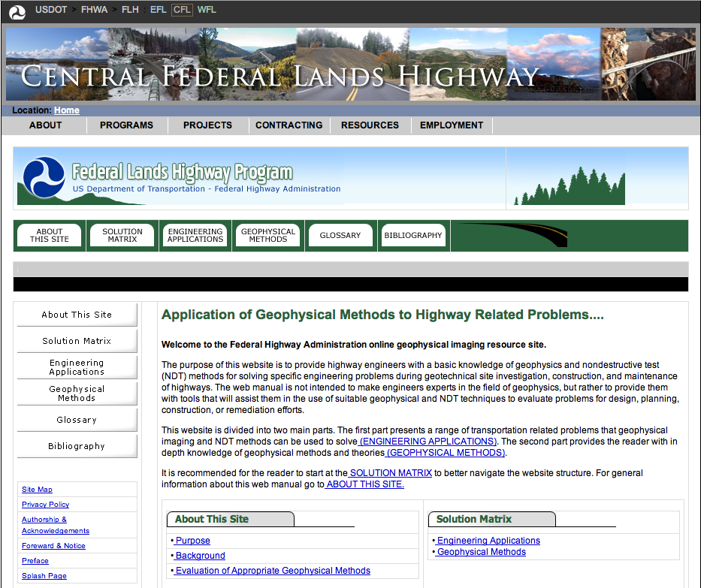Screen dimensions: 701x588
Task: Open the PROJECTS menu
Action: coord(208,125)
